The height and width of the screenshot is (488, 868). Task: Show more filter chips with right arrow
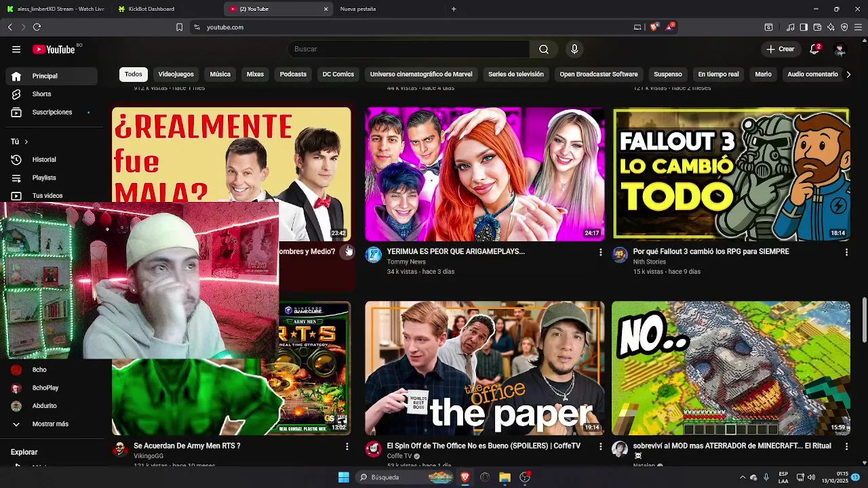click(848, 75)
